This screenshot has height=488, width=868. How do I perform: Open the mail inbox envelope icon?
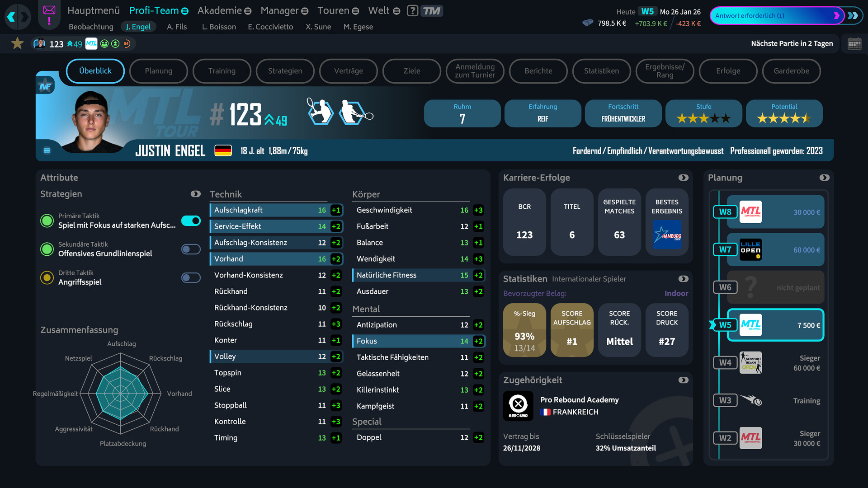[x=49, y=10]
